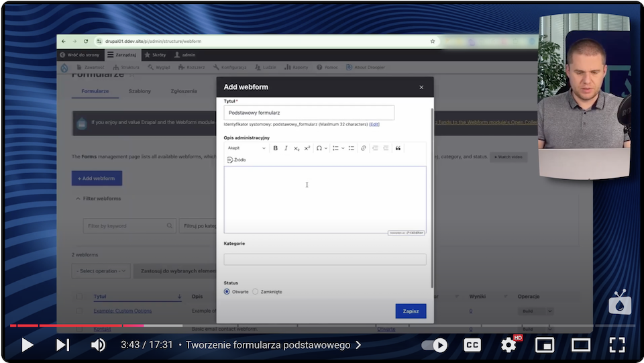Viewport: 644px width, 363px height.
Task: Open the Skróty toolbar menu
Action: pos(155,54)
